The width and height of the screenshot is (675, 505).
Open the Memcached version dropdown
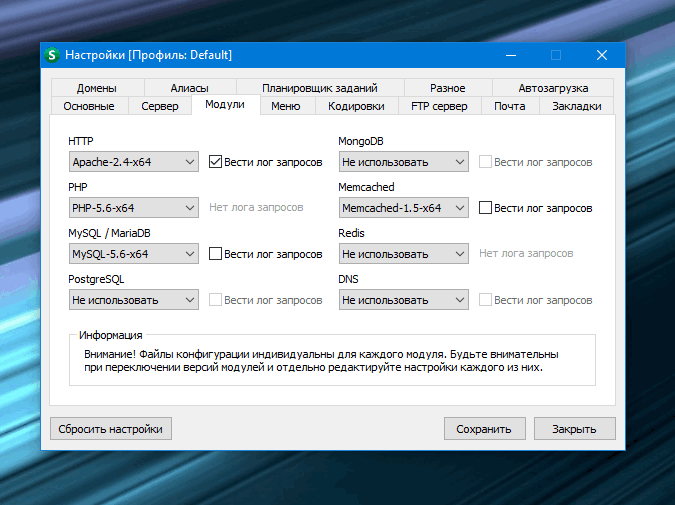pyautogui.click(x=403, y=208)
